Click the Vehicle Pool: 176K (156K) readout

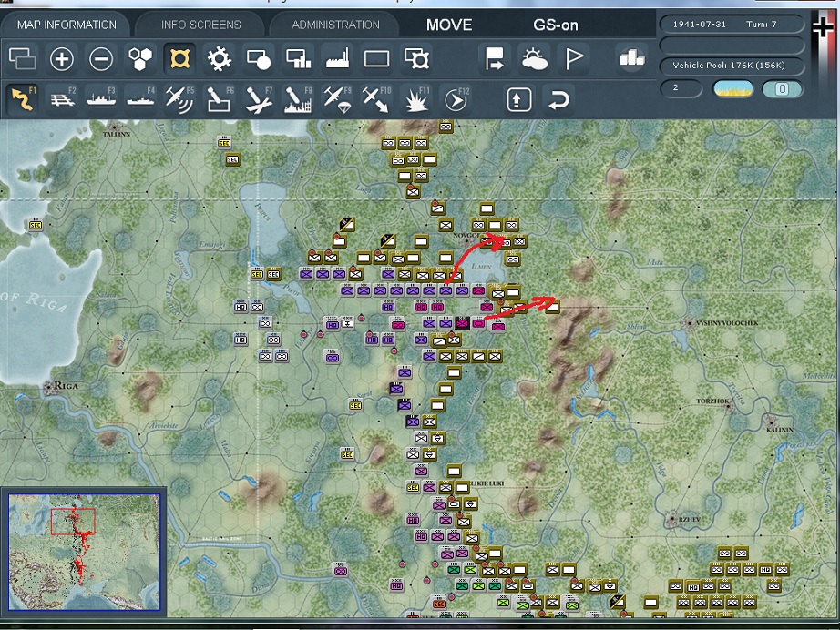729,66
